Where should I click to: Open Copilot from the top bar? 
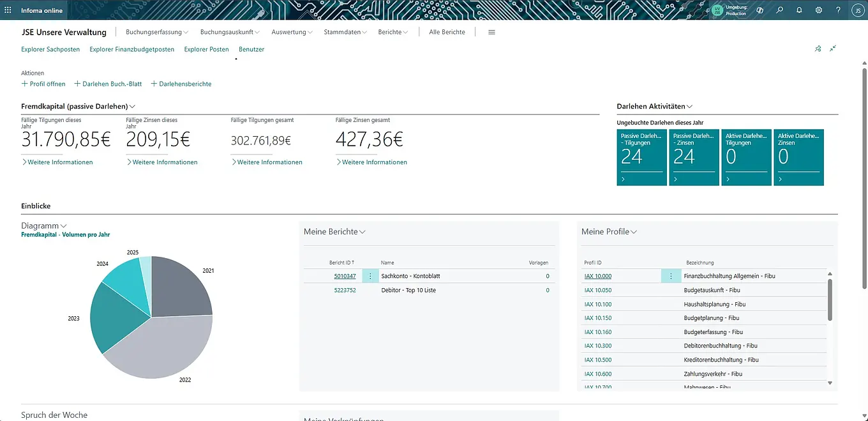point(759,10)
